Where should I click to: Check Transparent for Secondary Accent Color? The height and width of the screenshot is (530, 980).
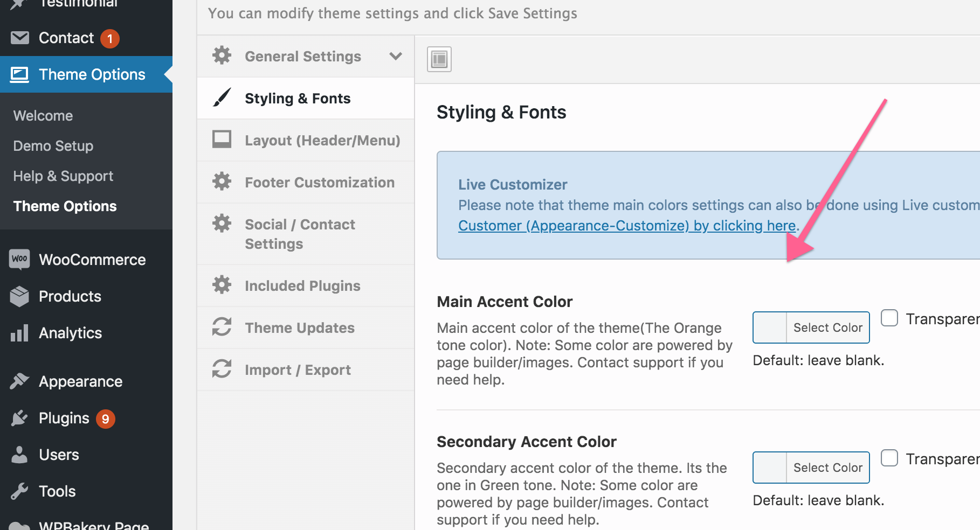pos(889,458)
